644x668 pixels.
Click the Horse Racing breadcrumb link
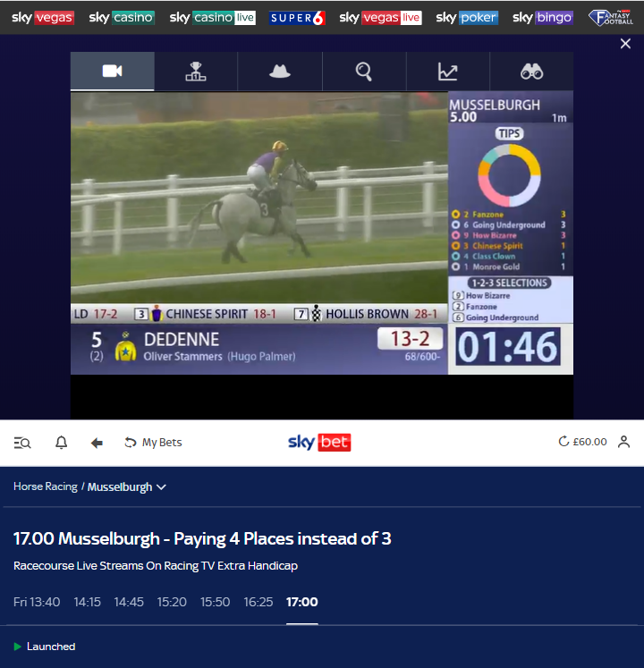point(46,486)
